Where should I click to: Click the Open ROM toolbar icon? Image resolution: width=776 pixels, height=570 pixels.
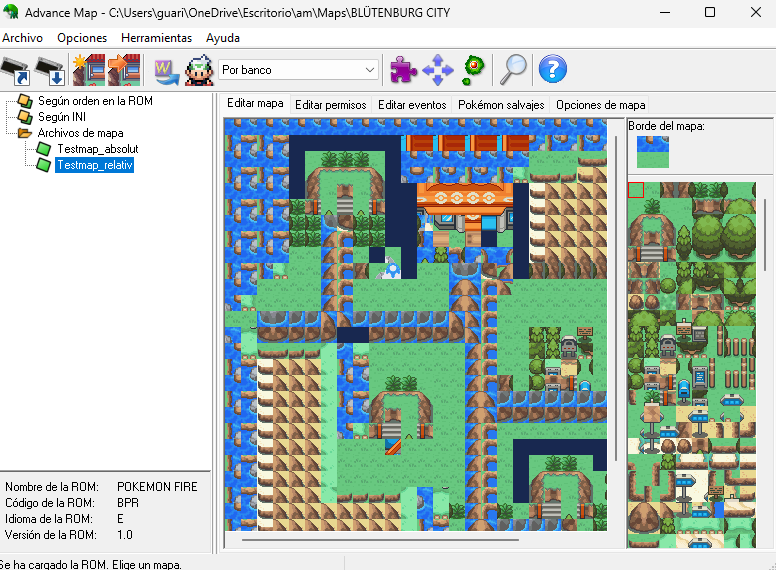[x=16, y=70]
